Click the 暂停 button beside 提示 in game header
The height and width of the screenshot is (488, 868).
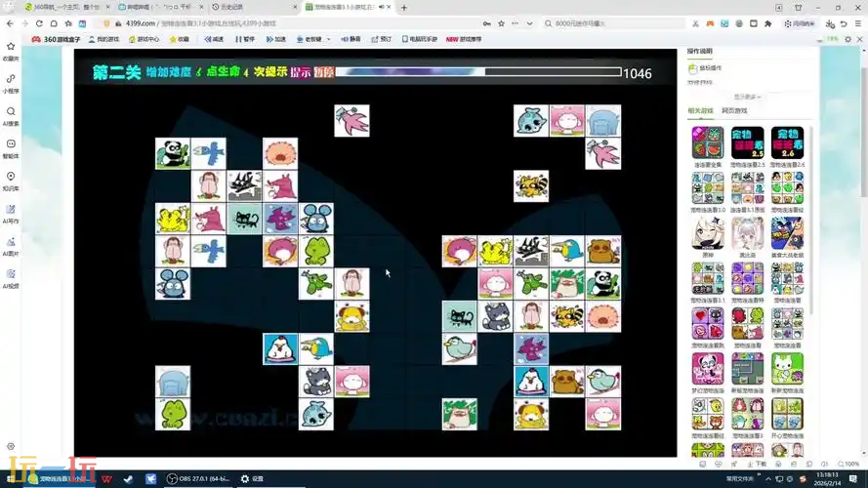pos(324,72)
